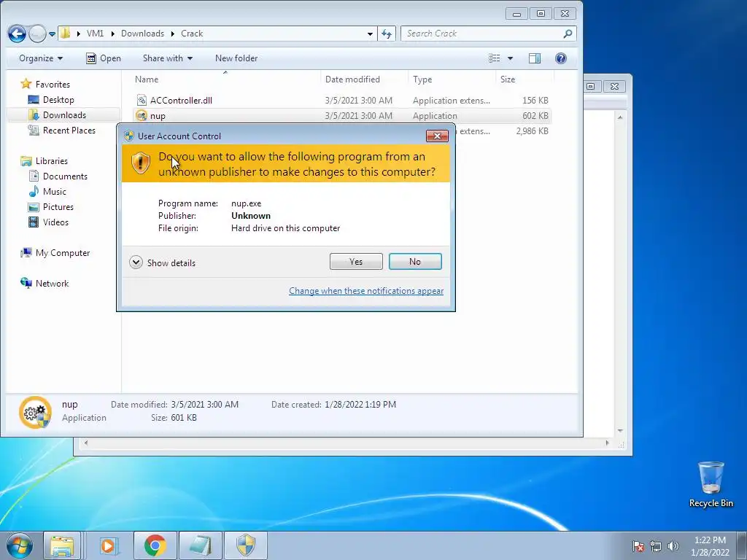The image size is (747, 560).
Task: Close the User Account Control dialog
Action: (x=437, y=136)
